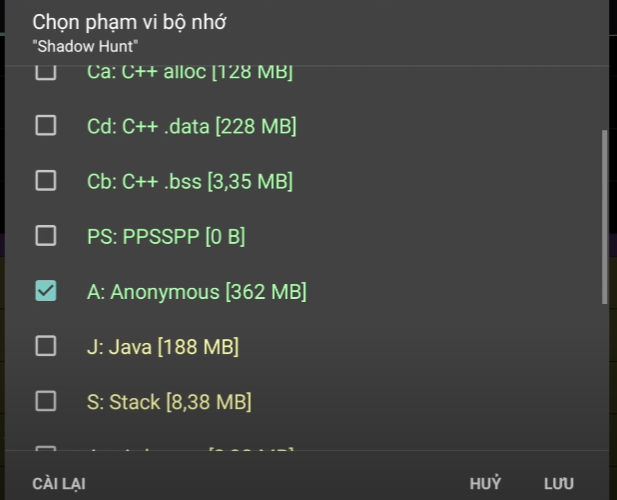Screen dimensions: 617x500
Task: Enable the S: Stack checkbox
Action: pyautogui.click(x=46, y=401)
